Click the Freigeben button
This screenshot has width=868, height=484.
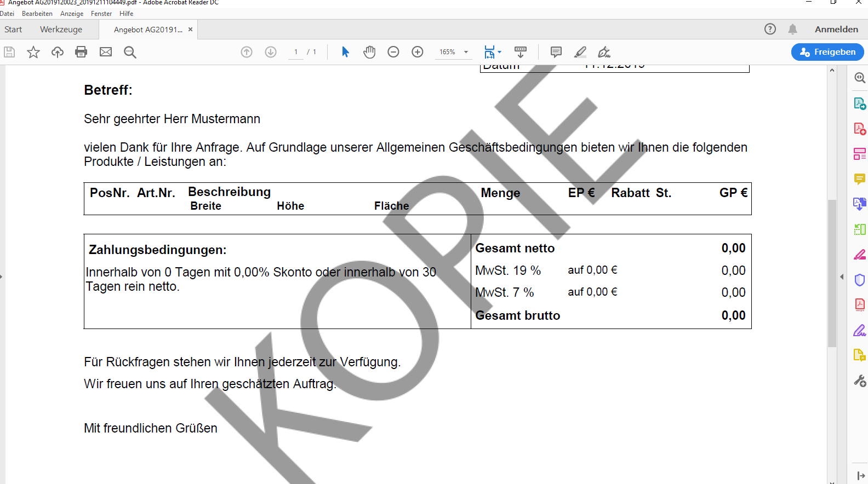pyautogui.click(x=827, y=52)
